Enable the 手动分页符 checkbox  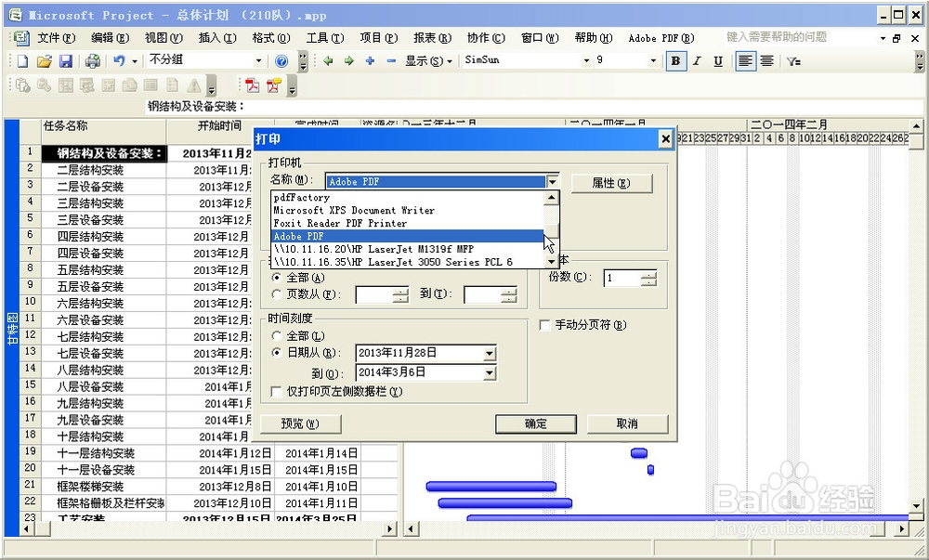click(543, 325)
